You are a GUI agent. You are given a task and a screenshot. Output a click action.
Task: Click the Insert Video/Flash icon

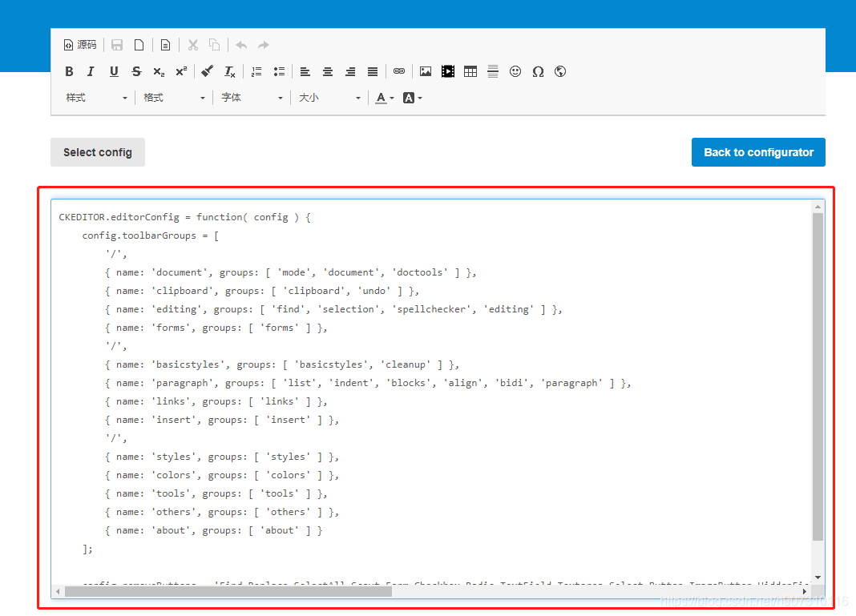[x=448, y=71]
